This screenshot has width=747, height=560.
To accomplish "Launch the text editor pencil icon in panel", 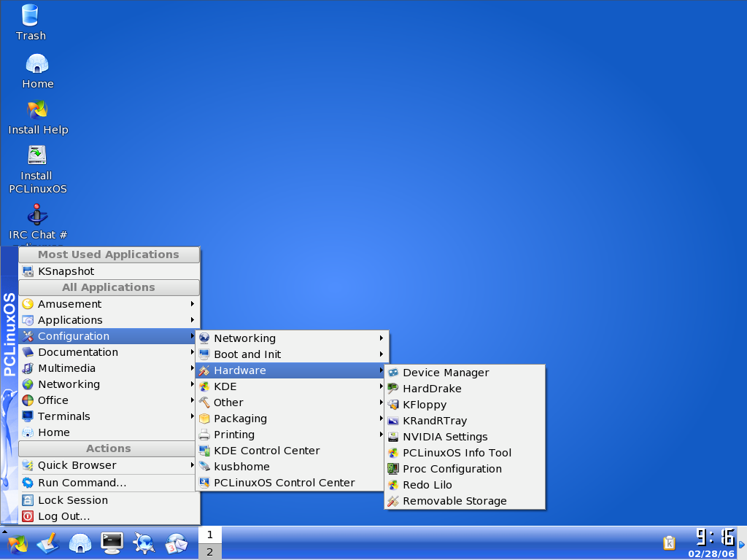I will (x=48, y=543).
